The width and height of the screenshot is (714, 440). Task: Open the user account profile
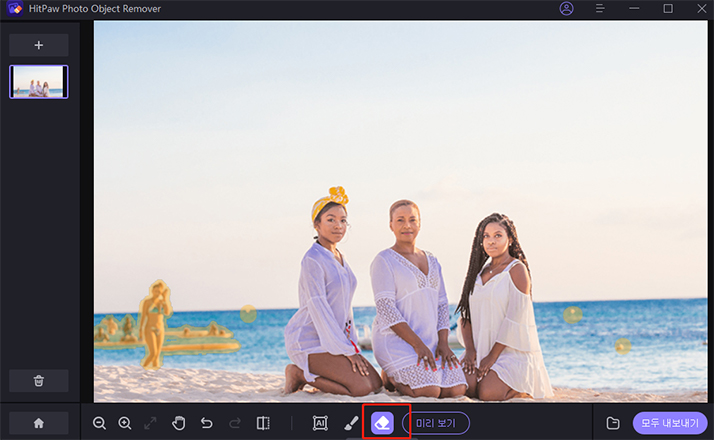pos(567,9)
